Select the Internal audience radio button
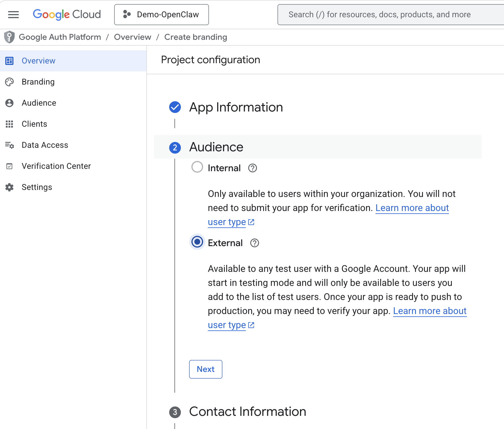This screenshot has height=429, width=504. coord(197,167)
